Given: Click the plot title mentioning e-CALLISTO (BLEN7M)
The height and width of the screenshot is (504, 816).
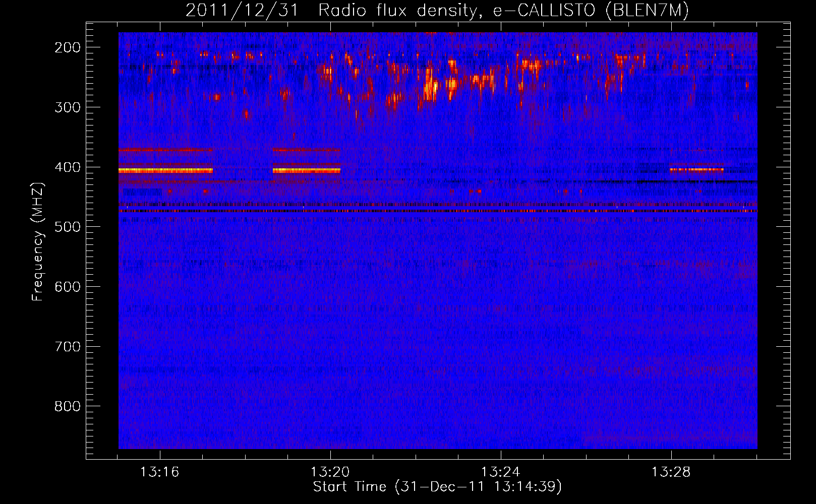Looking at the screenshot, I should tap(437, 11).
